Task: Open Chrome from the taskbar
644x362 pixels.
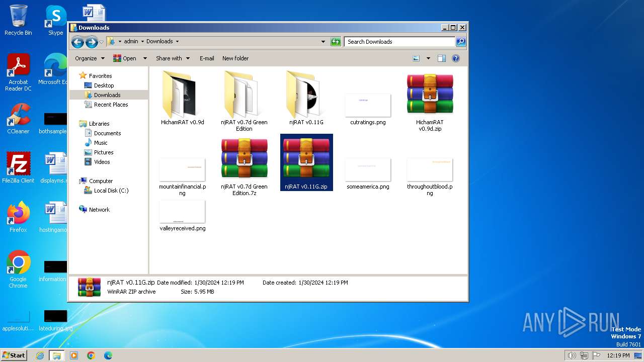Action: click(x=91, y=355)
